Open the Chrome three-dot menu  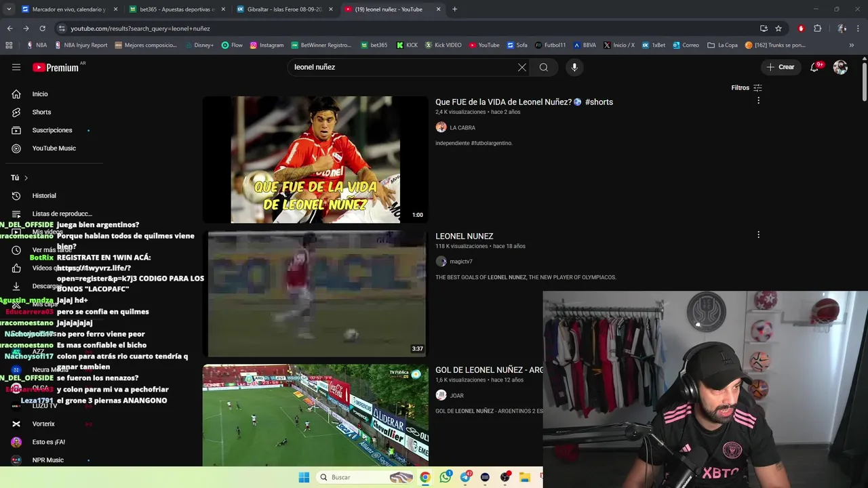(859, 28)
